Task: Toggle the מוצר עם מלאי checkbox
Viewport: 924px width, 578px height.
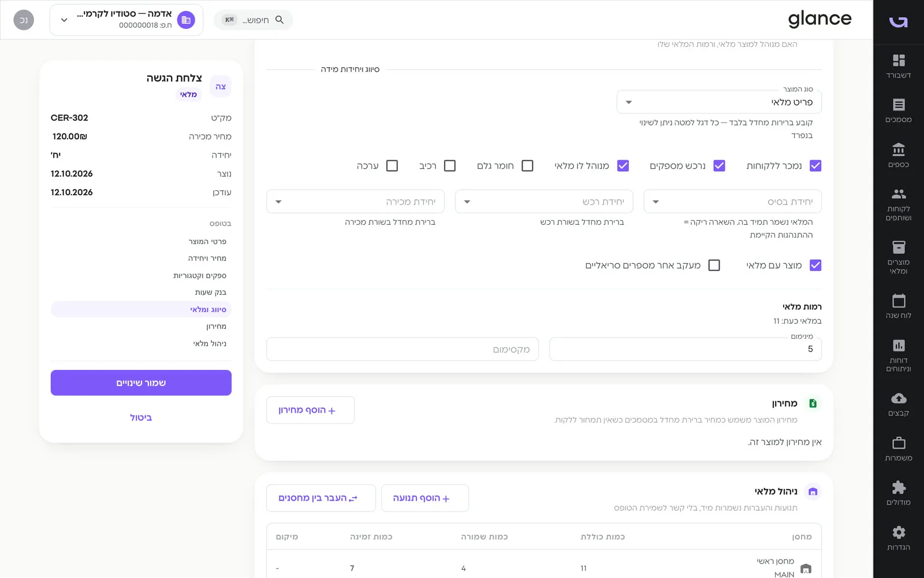Action: click(815, 265)
